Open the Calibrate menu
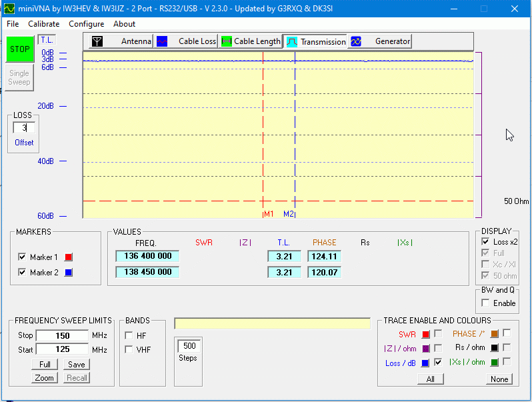 click(43, 24)
